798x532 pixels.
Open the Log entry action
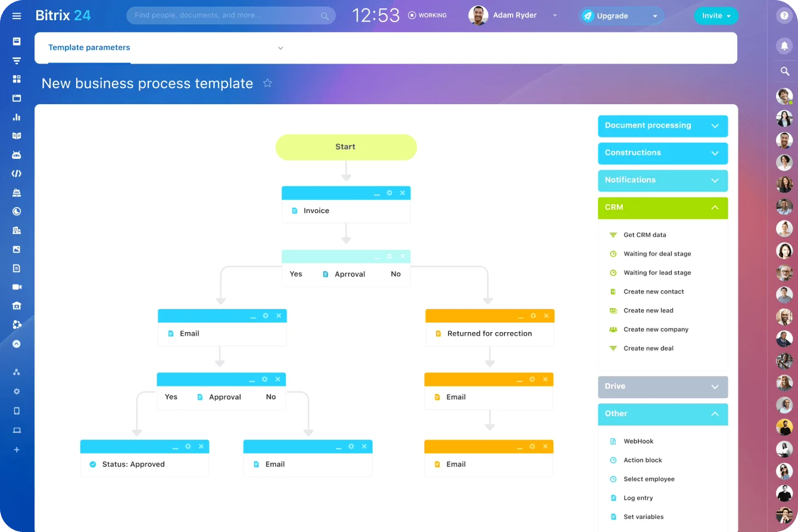638,497
